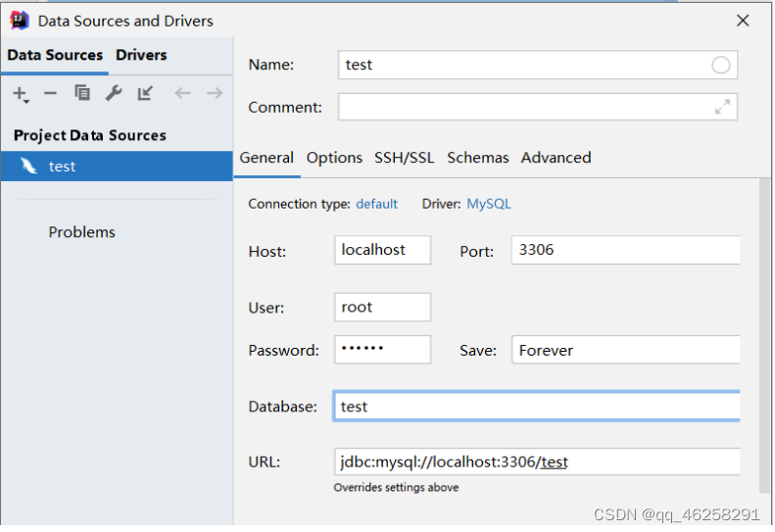The height and width of the screenshot is (532, 775).
Task: Open the Options tab
Action: pos(334,158)
